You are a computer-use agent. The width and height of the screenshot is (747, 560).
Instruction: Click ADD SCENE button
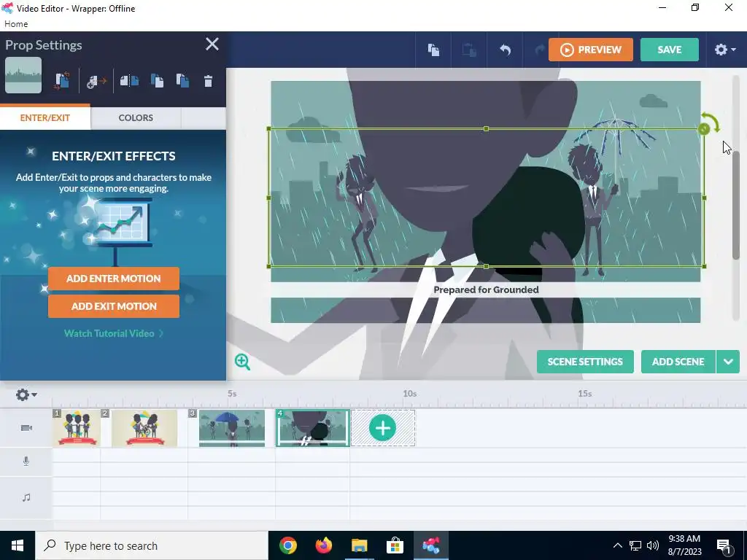[678, 362]
